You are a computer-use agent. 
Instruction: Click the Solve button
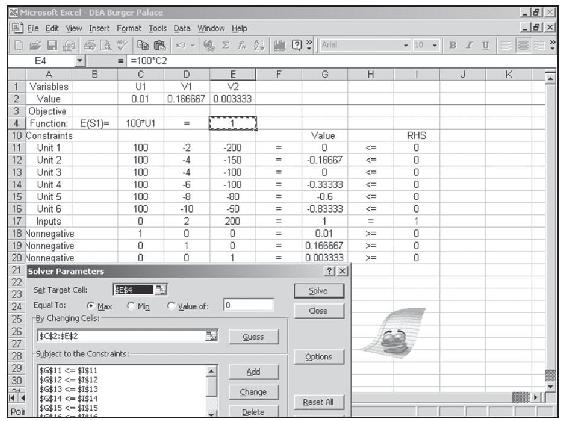point(319,291)
